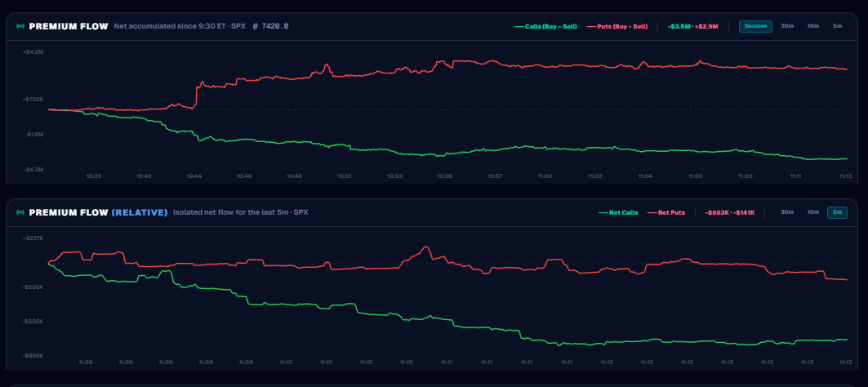
Task: Click the 10:42 time axis label
Action: 144,176
